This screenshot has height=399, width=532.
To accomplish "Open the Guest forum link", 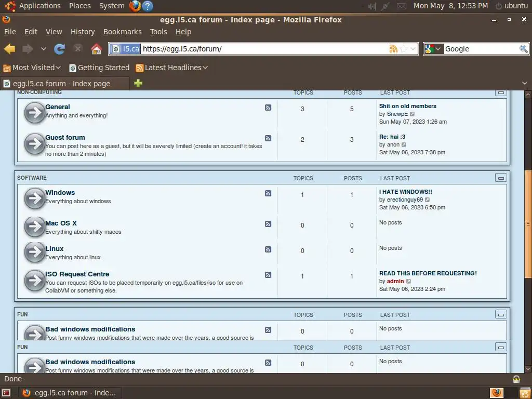I will tap(65, 137).
